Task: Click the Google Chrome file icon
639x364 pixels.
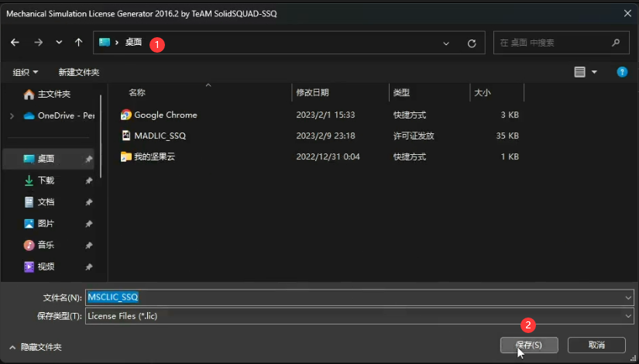Action: [126, 115]
